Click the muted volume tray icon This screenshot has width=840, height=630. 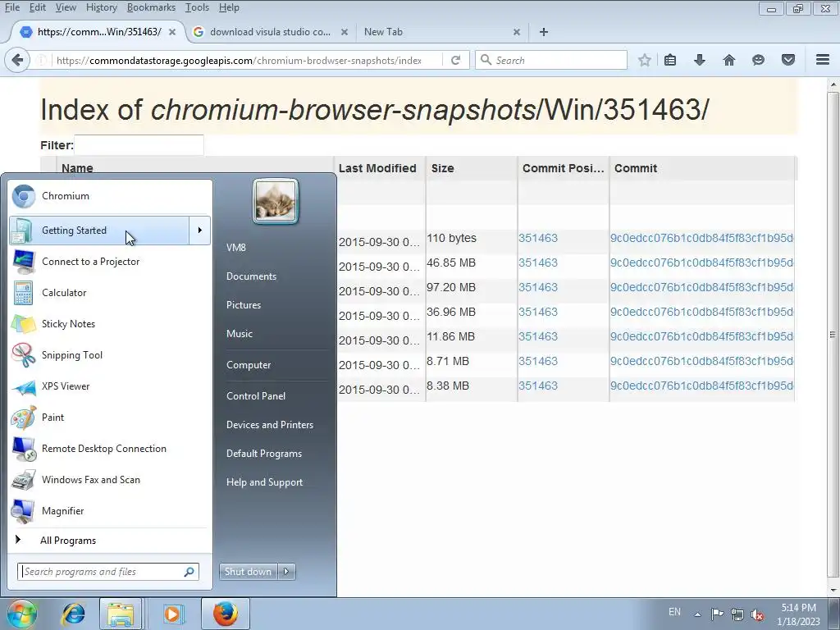pyautogui.click(x=757, y=614)
